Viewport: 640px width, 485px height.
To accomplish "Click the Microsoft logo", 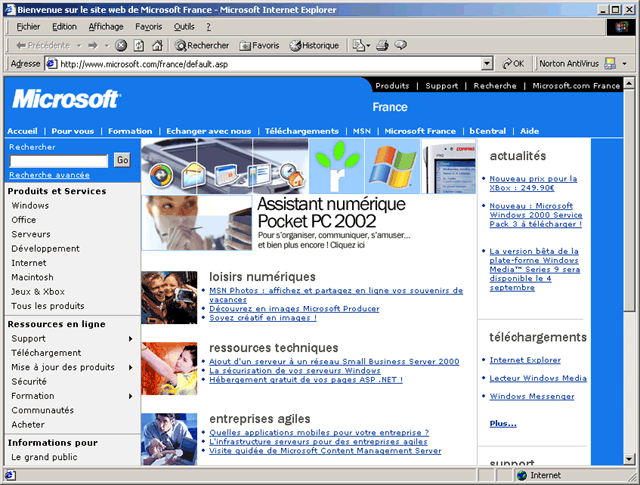I will pos(66,99).
